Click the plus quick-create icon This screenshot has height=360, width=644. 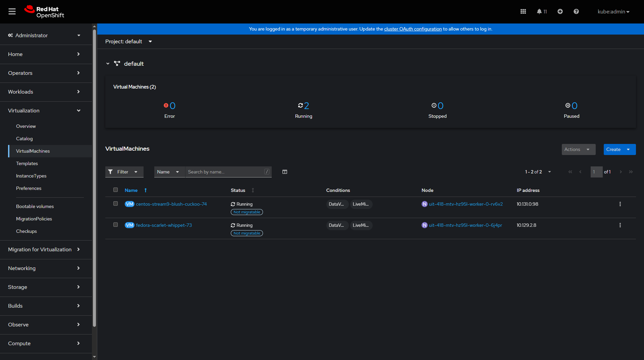click(560, 11)
